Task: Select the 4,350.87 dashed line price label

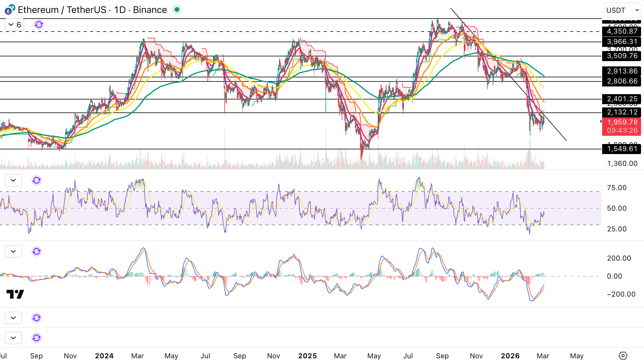Action: (x=622, y=31)
